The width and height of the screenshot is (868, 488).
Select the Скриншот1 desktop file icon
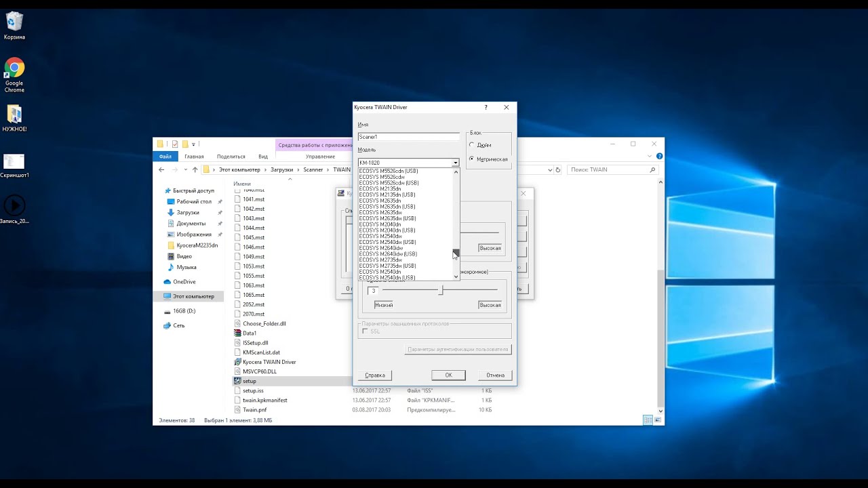pyautogui.click(x=14, y=165)
